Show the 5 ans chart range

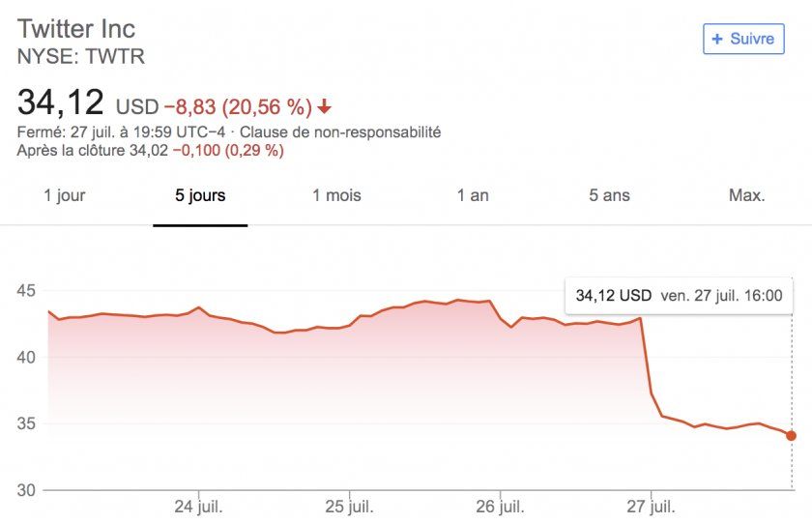(609, 195)
